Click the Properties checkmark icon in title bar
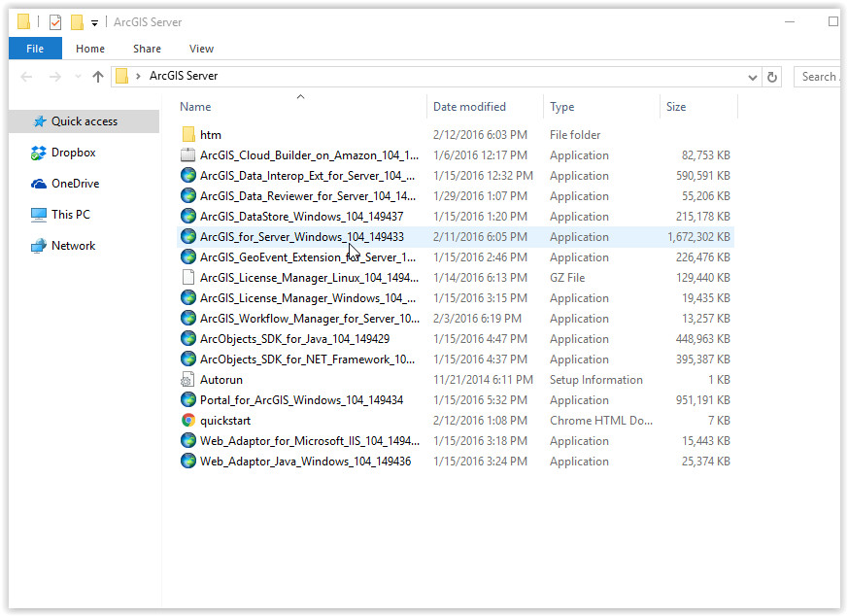Viewport: 848px width, 616px height. pyautogui.click(x=55, y=22)
